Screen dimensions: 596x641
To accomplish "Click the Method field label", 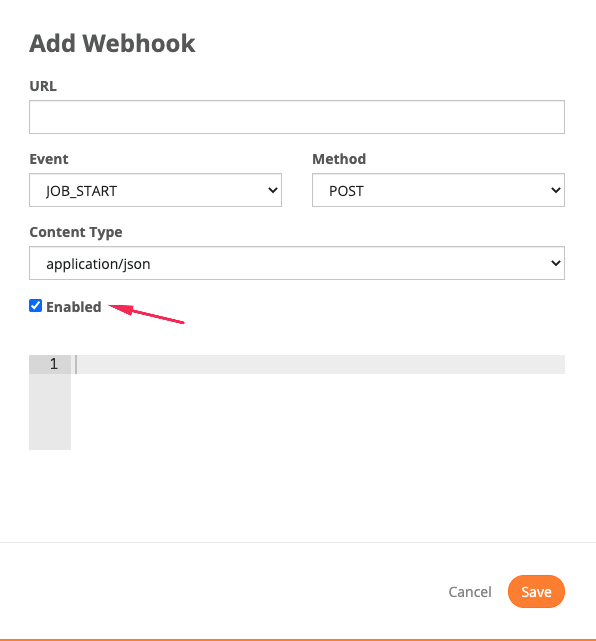I will (339, 159).
